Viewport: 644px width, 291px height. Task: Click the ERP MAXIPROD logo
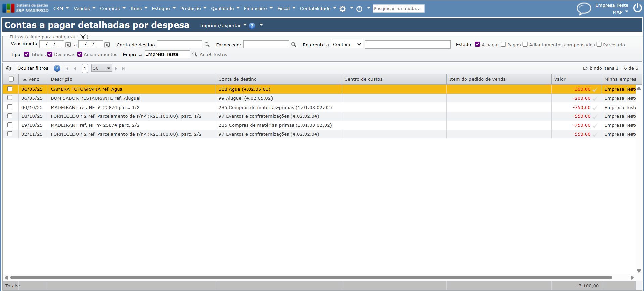click(x=26, y=8)
